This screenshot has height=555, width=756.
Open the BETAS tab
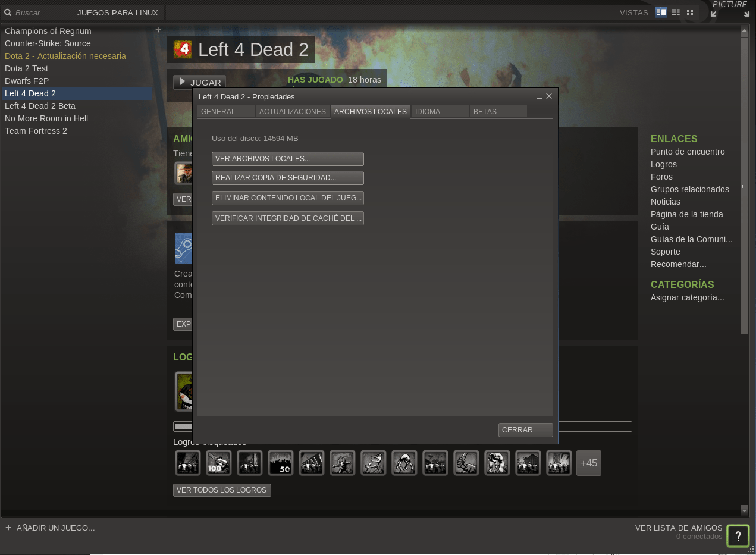(498, 112)
